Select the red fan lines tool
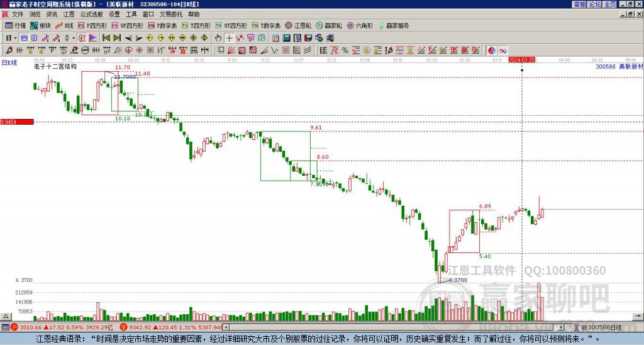 (x=231, y=50)
